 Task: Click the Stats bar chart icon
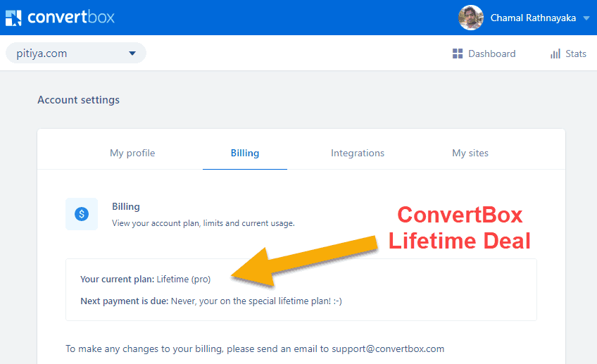(555, 54)
